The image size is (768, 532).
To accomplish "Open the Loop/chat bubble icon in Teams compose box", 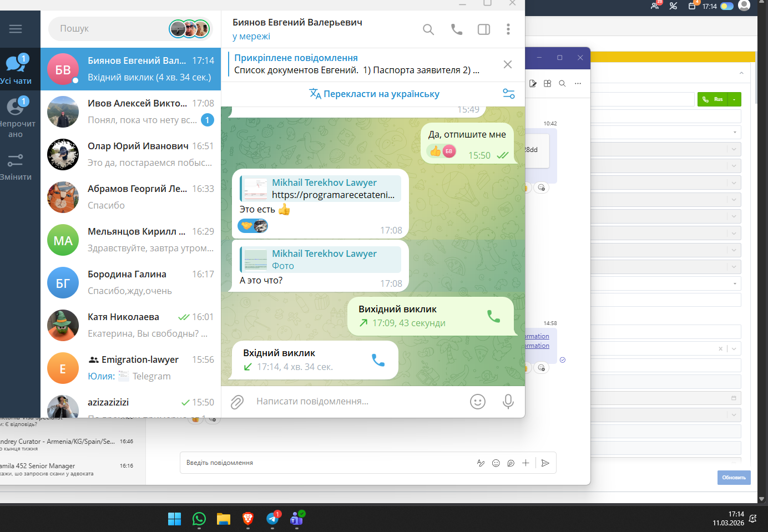I will click(511, 463).
